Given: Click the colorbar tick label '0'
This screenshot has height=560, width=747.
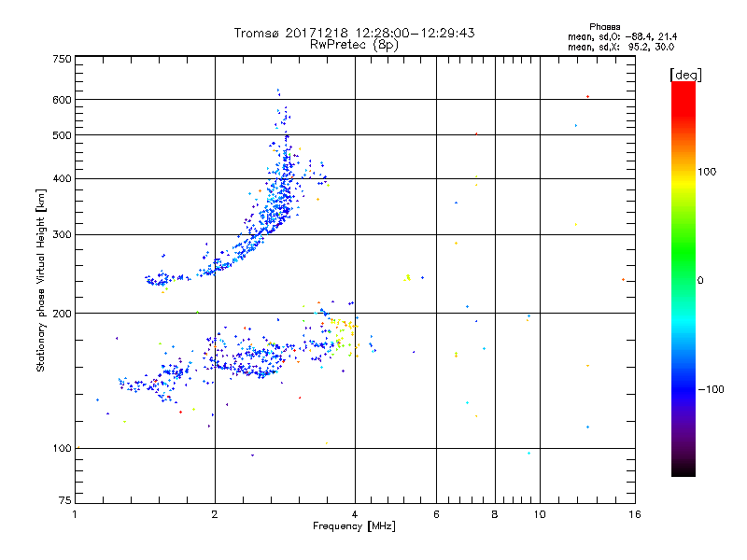Looking at the screenshot, I should click(x=699, y=281).
